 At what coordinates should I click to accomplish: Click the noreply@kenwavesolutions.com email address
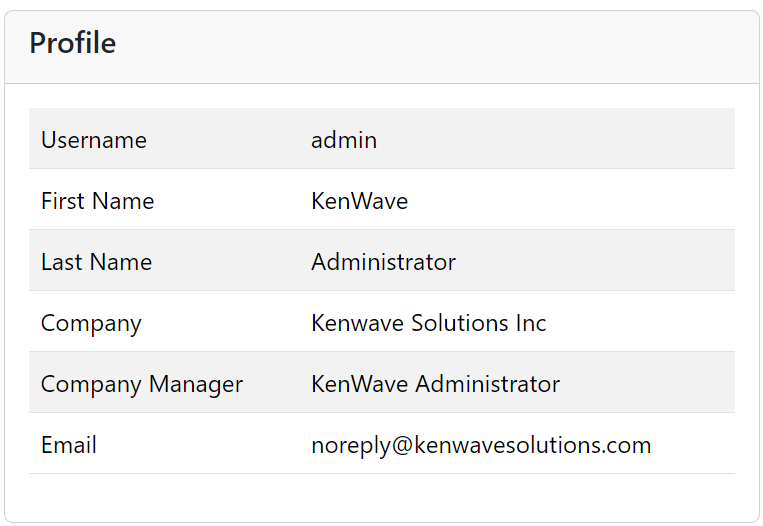click(x=481, y=445)
